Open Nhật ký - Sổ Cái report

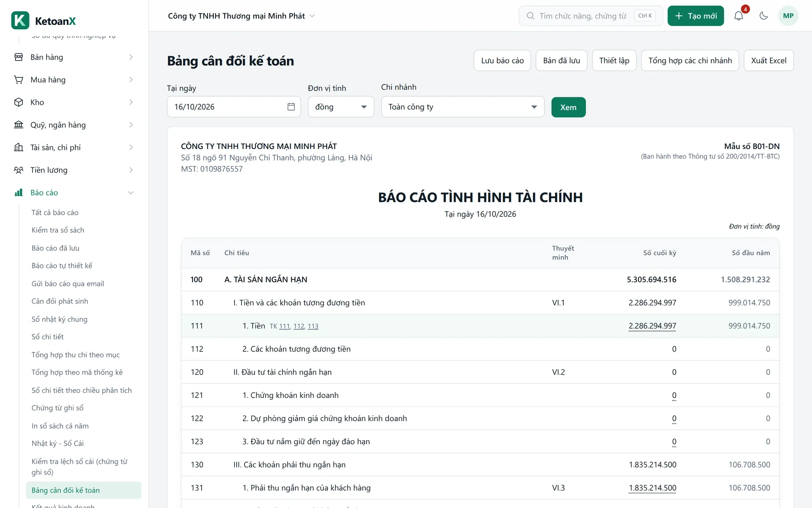pos(58,444)
